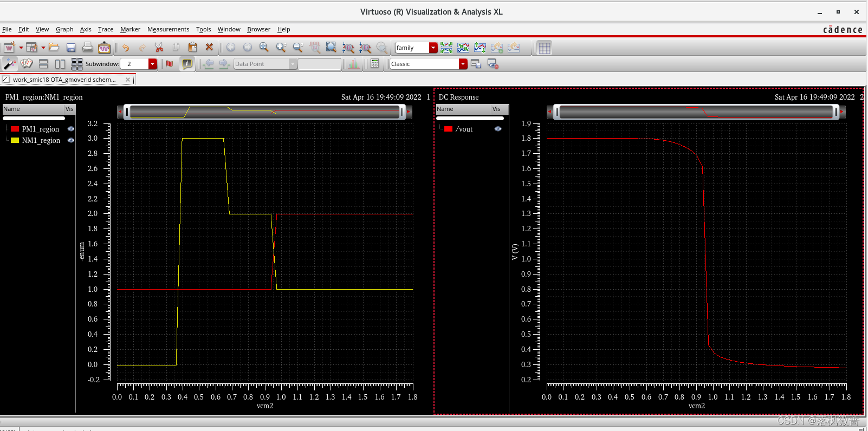The width and height of the screenshot is (868, 431).
Task: Click the combine strips icon
Action: coord(463,48)
